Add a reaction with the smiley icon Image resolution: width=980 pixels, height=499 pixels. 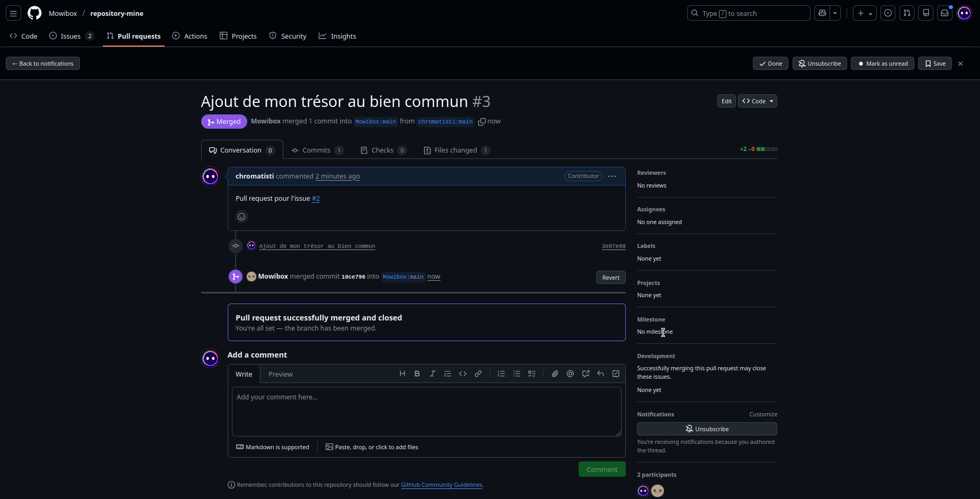tap(241, 217)
